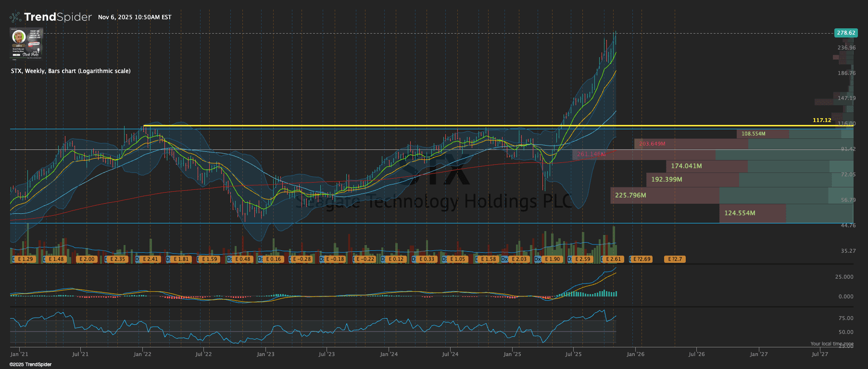Click the projected E ?2.69 earnings marker
The height and width of the screenshot is (369, 868).
pyautogui.click(x=641, y=259)
